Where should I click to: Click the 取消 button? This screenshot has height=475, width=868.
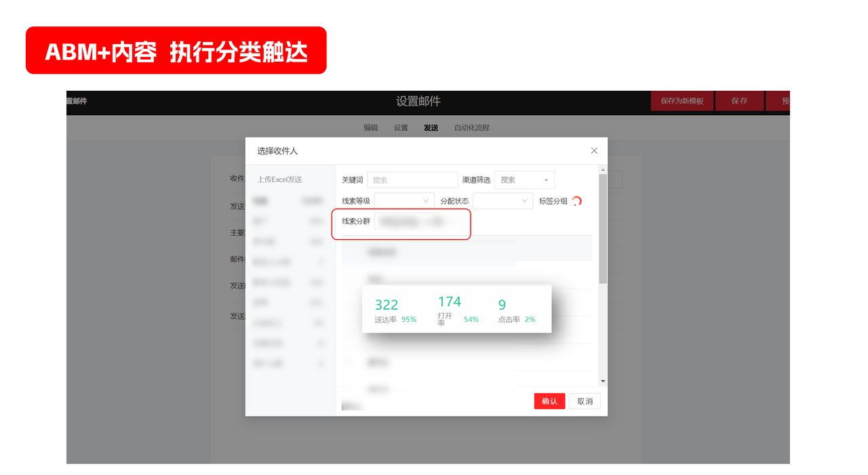pos(585,401)
